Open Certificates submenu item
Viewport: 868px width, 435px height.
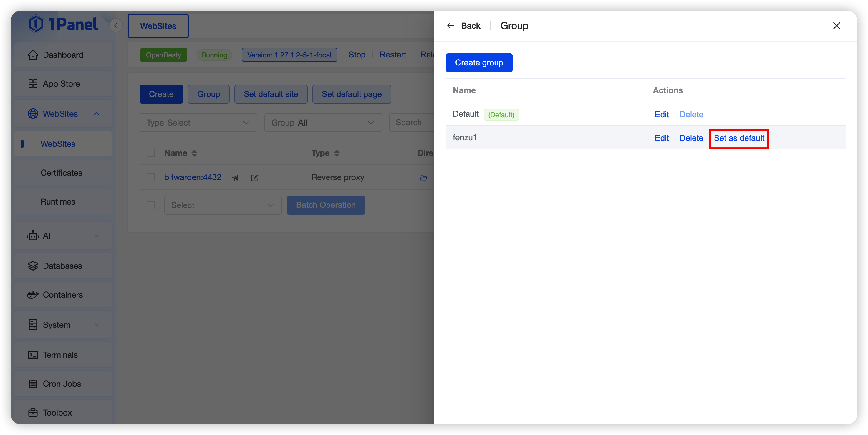point(61,173)
